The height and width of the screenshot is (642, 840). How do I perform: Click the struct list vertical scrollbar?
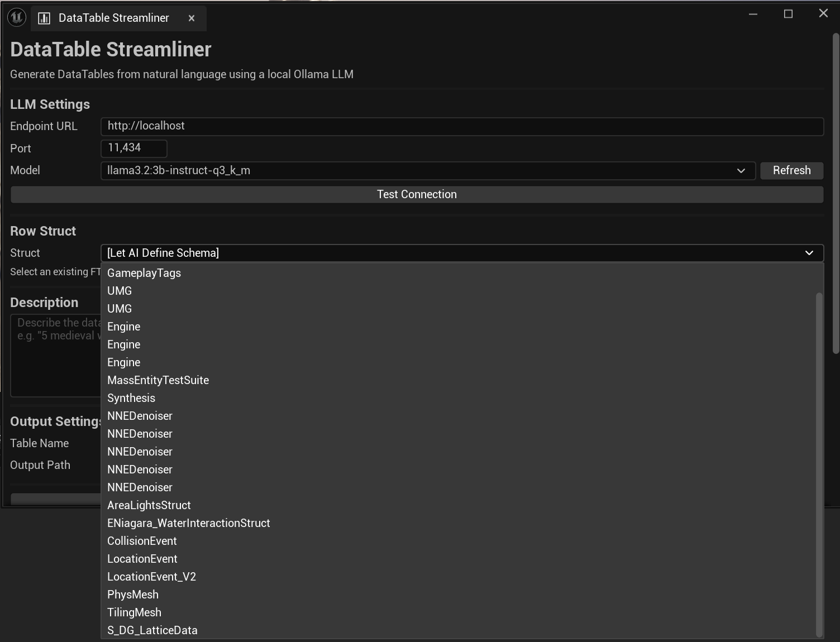pos(819,463)
